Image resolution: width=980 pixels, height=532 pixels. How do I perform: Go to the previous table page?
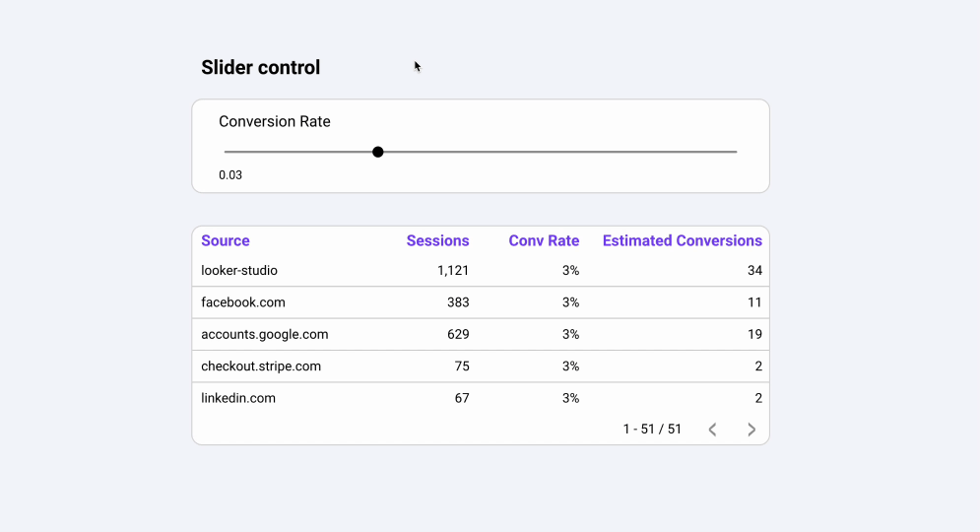pyautogui.click(x=712, y=430)
